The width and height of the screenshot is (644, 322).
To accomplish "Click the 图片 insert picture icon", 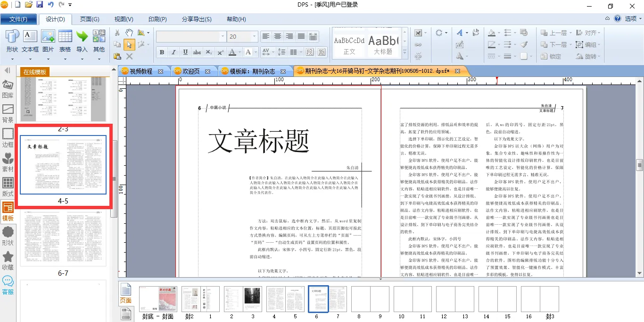I will [48, 40].
